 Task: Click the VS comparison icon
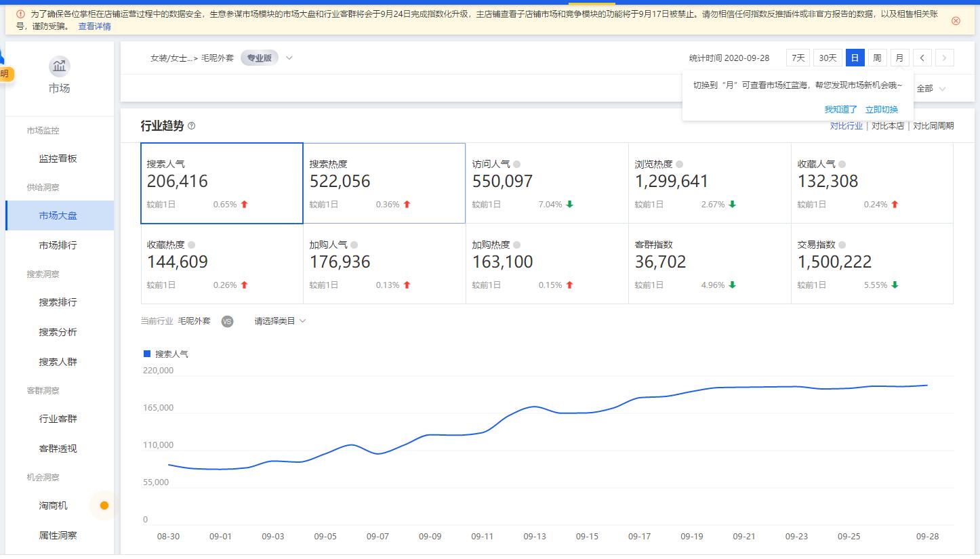[x=227, y=321]
